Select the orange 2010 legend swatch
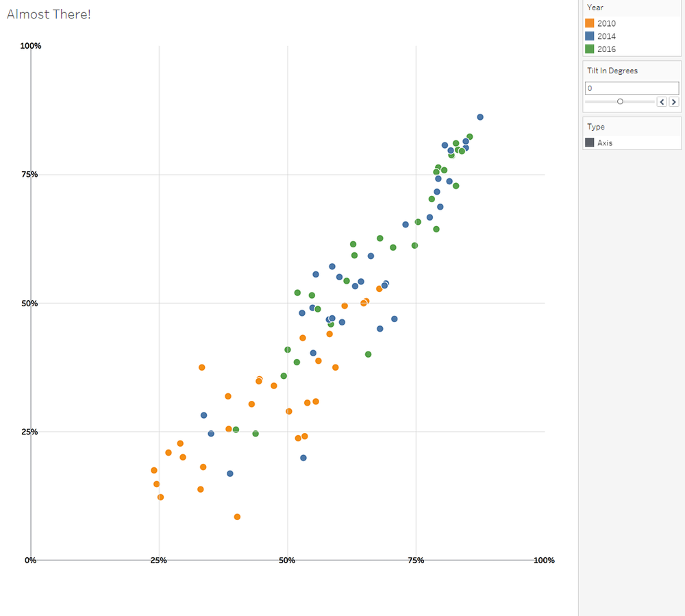The width and height of the screenshot is (685, 616). [x=589, y=23]
